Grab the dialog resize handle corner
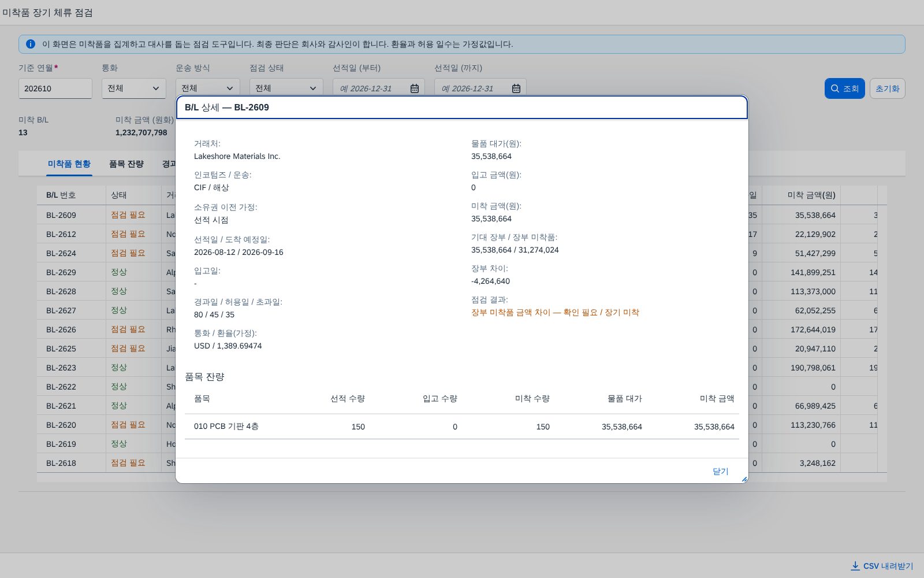 pos(744,479)
